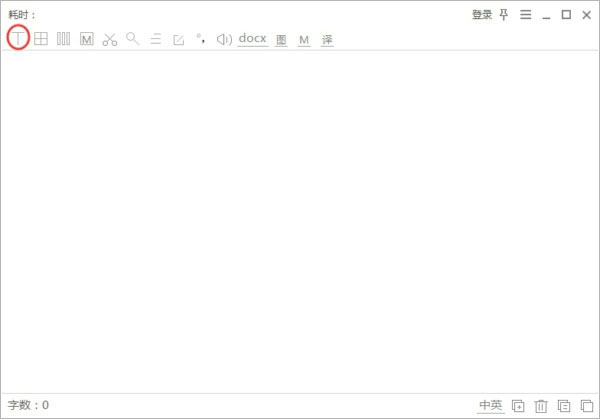Open the 中英 language selector
This screenshot has width=600, height=419.
tap(490, 405)
